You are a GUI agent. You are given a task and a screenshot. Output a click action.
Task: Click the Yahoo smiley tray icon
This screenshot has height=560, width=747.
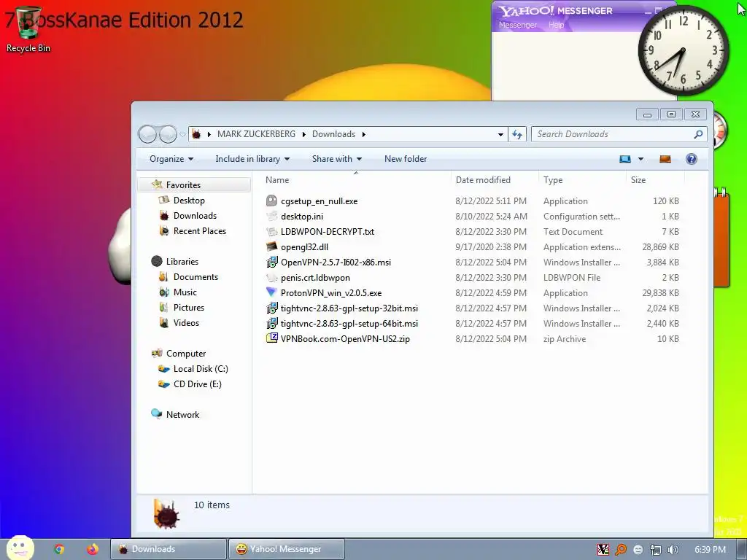pos(638,550)
